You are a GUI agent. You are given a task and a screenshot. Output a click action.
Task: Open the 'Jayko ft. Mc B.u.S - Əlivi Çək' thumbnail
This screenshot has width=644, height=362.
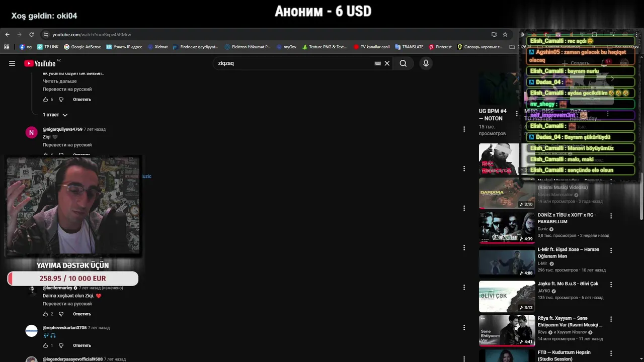pyautogui.click(x=507, y=296)
